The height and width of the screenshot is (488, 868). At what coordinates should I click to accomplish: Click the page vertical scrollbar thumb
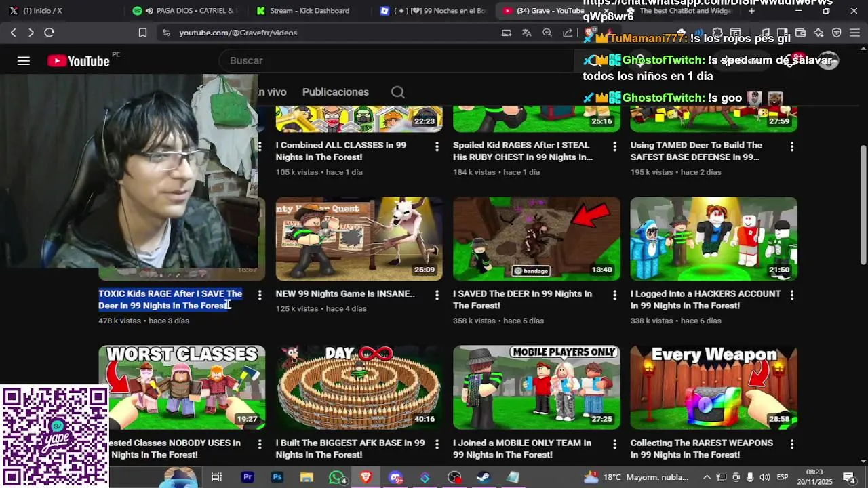[x=863, y=205]
